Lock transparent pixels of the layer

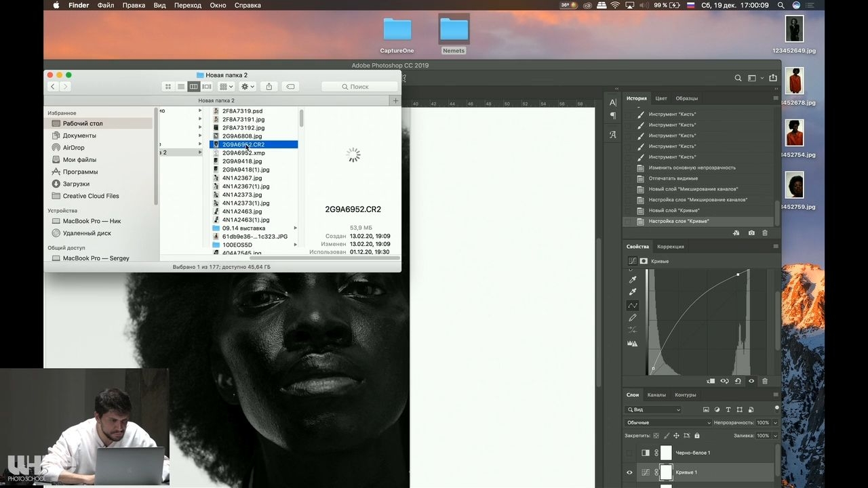point(656,436)
